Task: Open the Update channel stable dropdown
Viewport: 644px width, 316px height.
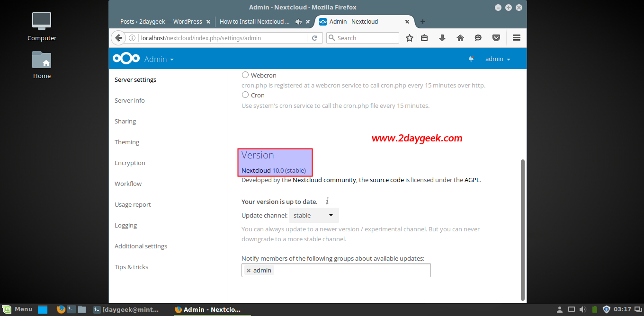Action: pos(314,215)
